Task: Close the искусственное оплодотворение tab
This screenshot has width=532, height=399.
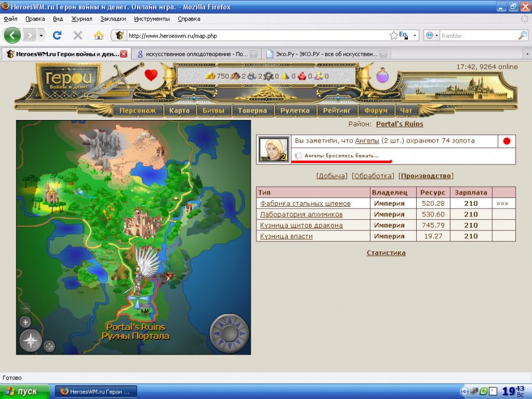Action: [x=254, y=54]
